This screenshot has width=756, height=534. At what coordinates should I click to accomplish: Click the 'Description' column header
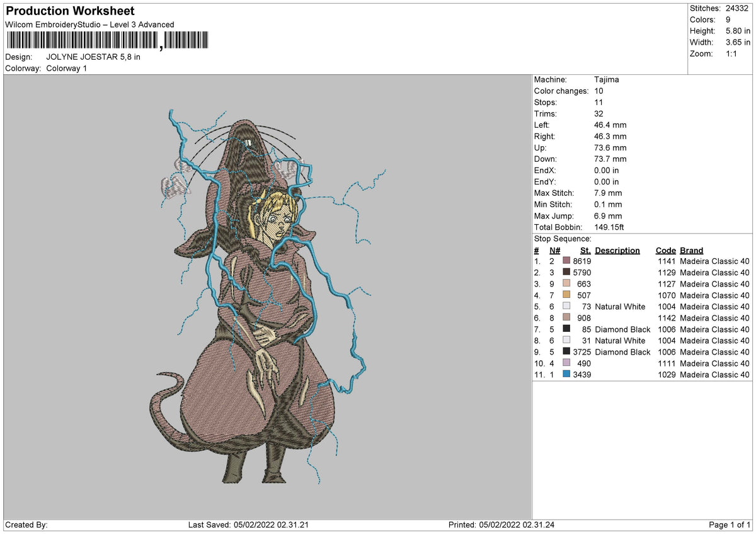pyautogui.click(x=617, y=250)
